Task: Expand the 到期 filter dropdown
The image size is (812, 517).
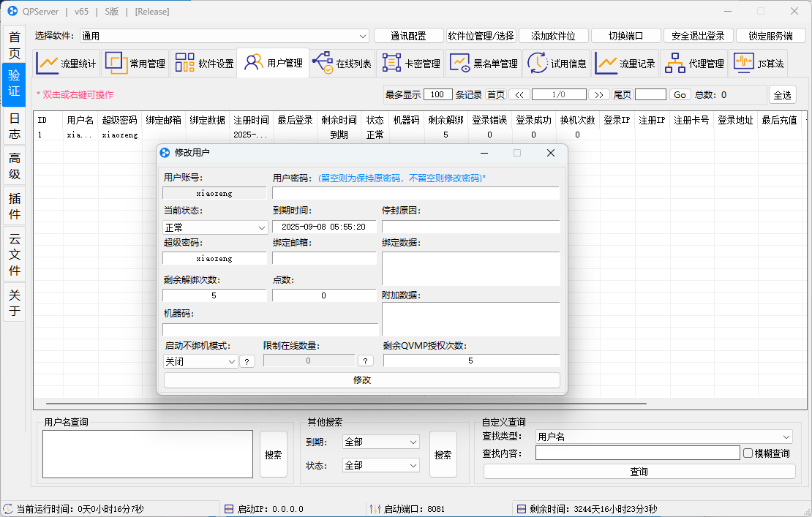Action: pos(380,442)
